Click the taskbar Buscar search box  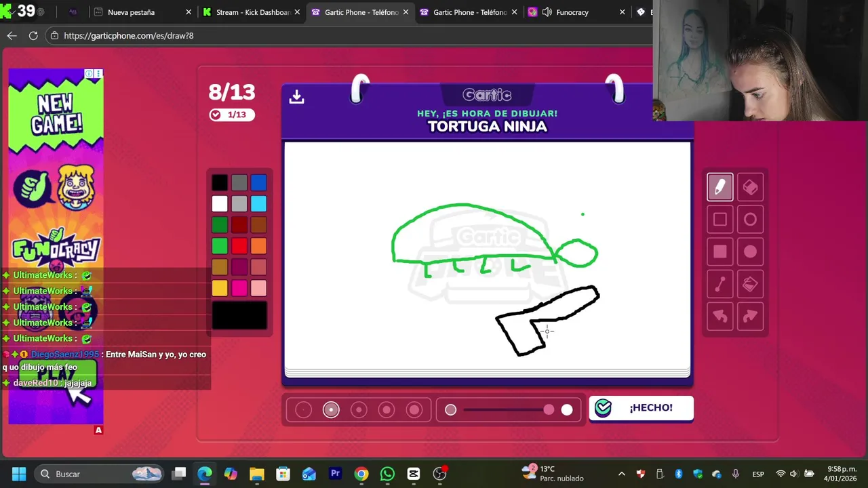click(99, 474)
